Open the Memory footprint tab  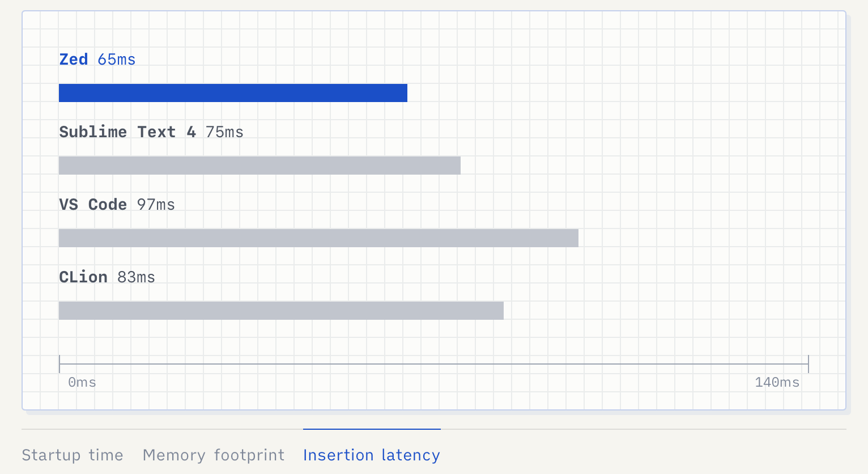pyautogui.click(x=214, y=455)
